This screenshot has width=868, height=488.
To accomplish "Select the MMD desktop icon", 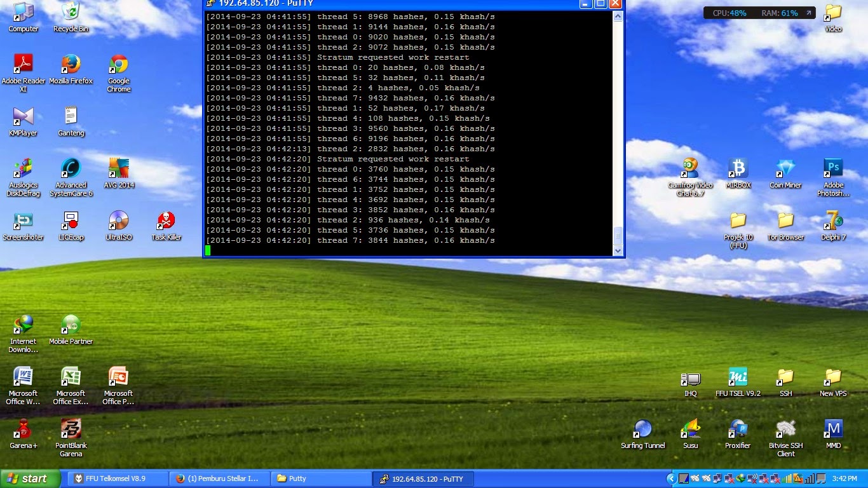I will (833, 434).
